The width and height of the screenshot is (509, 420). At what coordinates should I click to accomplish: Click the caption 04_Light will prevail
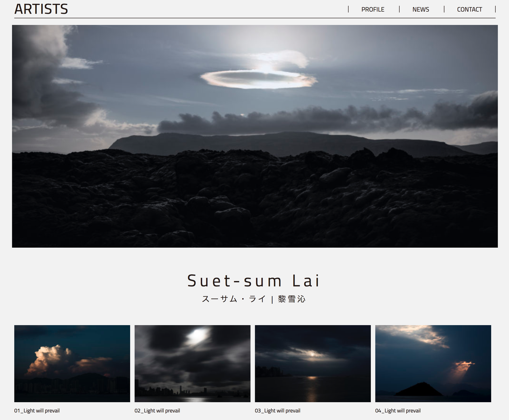click(x=398, y=411)
